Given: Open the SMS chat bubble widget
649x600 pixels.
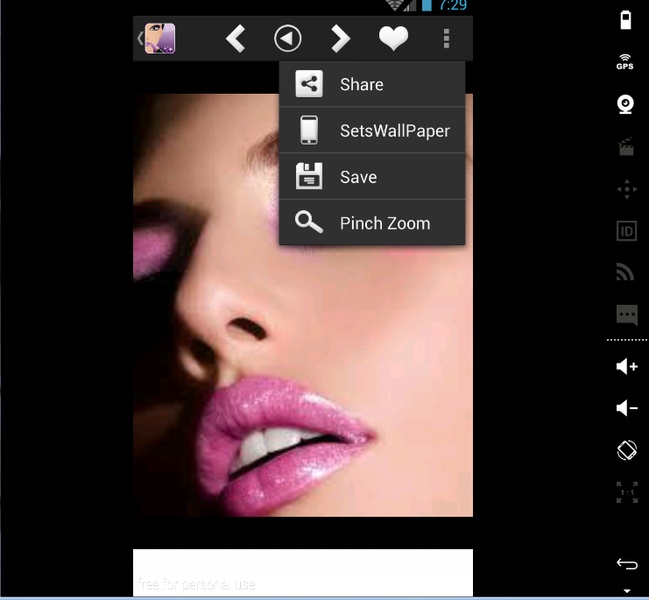Looking at the screenshot, I should (x=627, y=315).
